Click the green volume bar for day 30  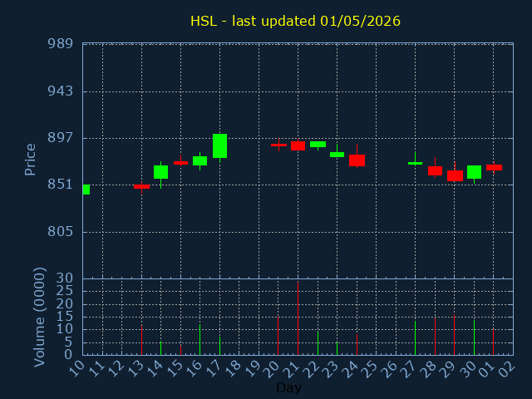point(474,337)
